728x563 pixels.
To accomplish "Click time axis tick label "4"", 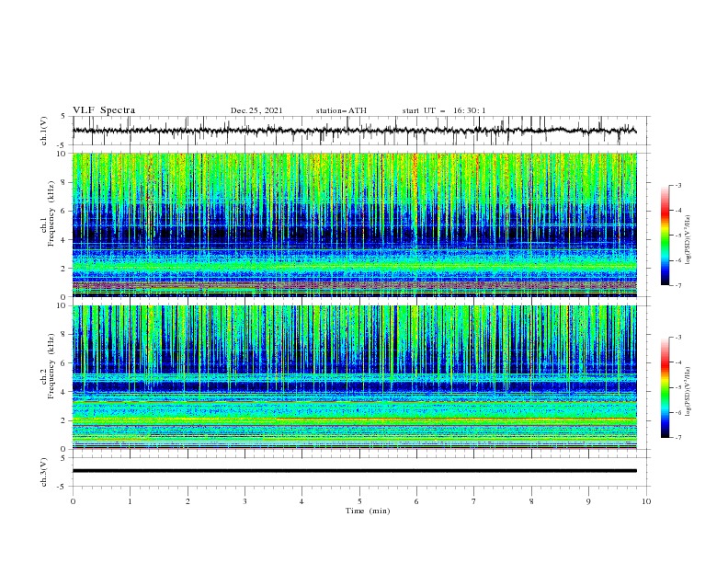I will [x=301, y=501].
